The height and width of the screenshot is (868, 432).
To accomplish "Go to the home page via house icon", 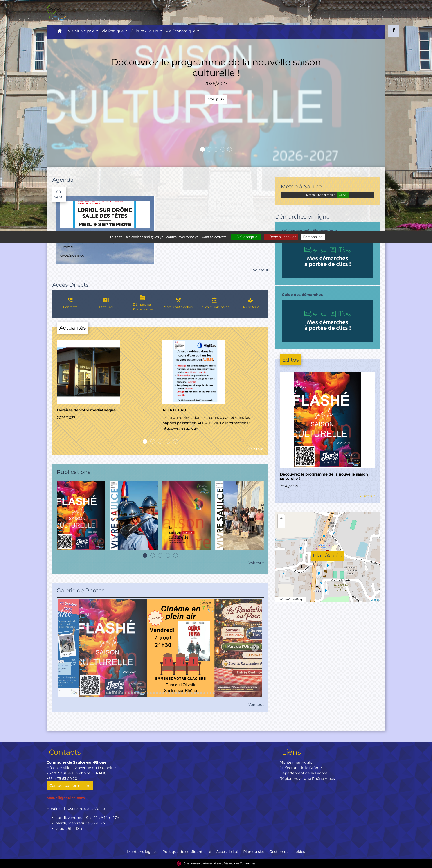I will pos(60,31).
